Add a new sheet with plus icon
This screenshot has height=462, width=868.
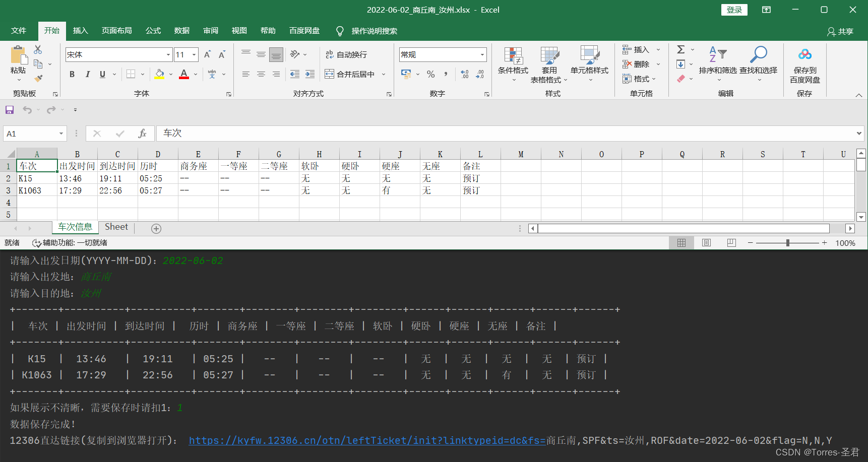(x=156, y=229)
